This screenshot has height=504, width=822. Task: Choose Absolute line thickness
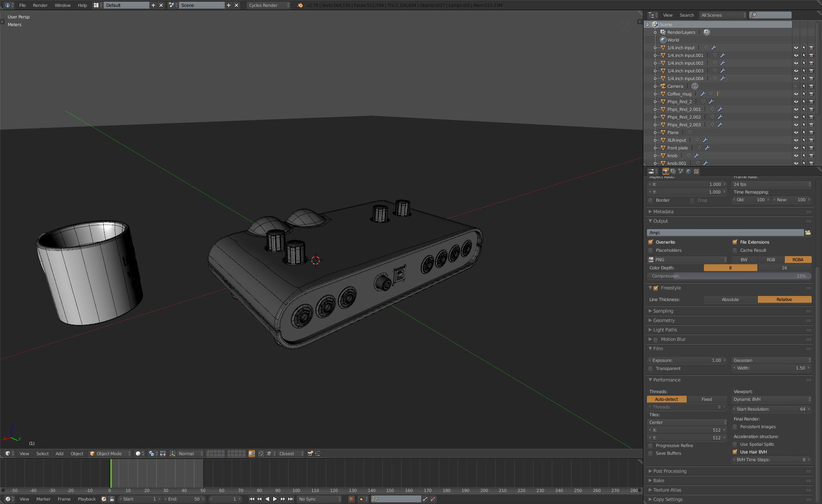[x=730, y=299]
